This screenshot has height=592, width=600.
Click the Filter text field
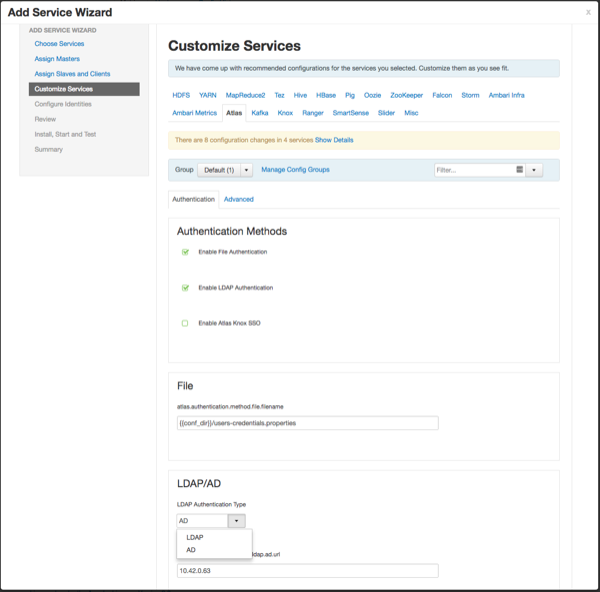pos(474,170)
